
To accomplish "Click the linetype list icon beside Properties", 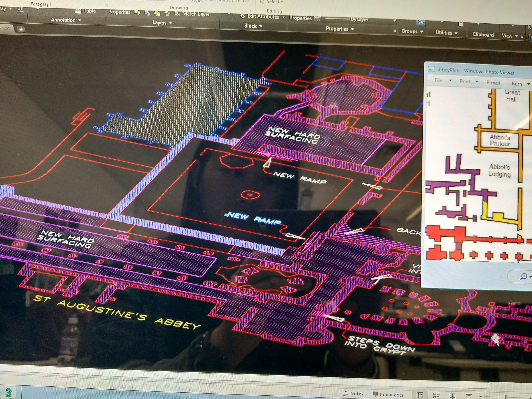I will click(317, 19).
